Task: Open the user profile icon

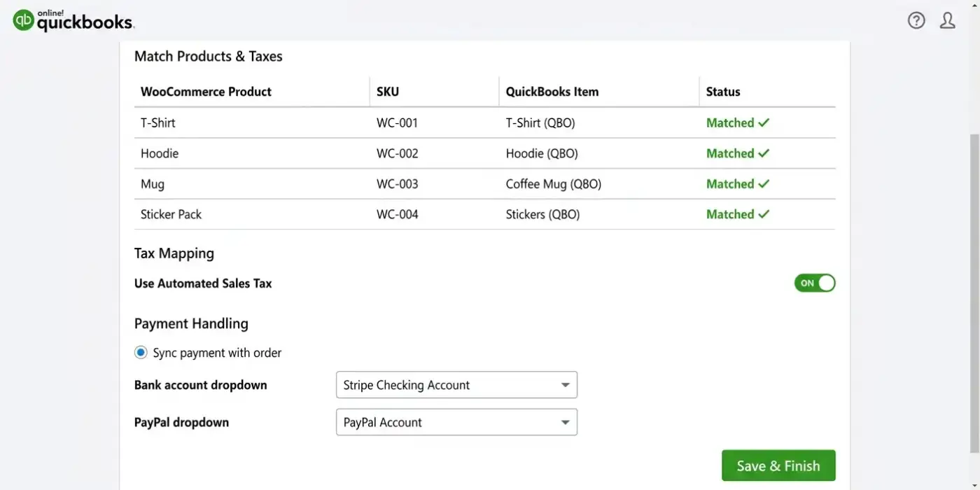Action: pyautogui.click(x=947, y=20)
